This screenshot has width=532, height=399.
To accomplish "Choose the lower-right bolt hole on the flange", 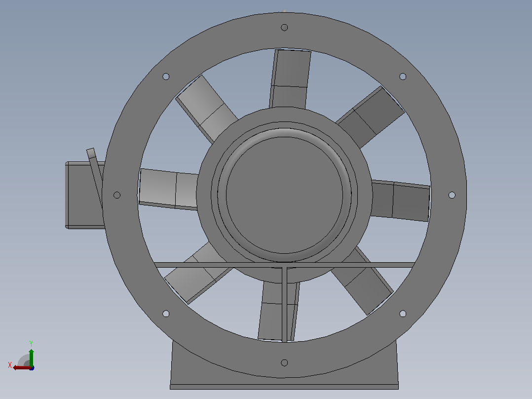I will click(403, 314).
